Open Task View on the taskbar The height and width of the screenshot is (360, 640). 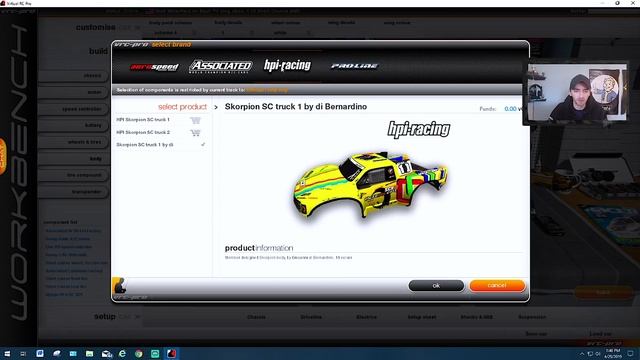pos(23,353)
